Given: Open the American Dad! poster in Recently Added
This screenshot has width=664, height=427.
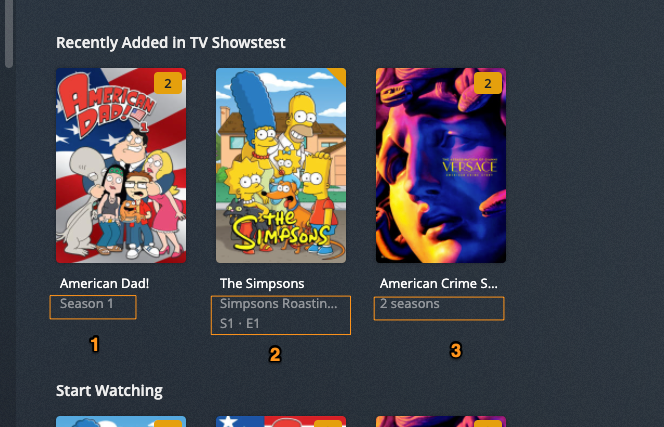Looking at the screenshot, I should click(x=121, y=166).
